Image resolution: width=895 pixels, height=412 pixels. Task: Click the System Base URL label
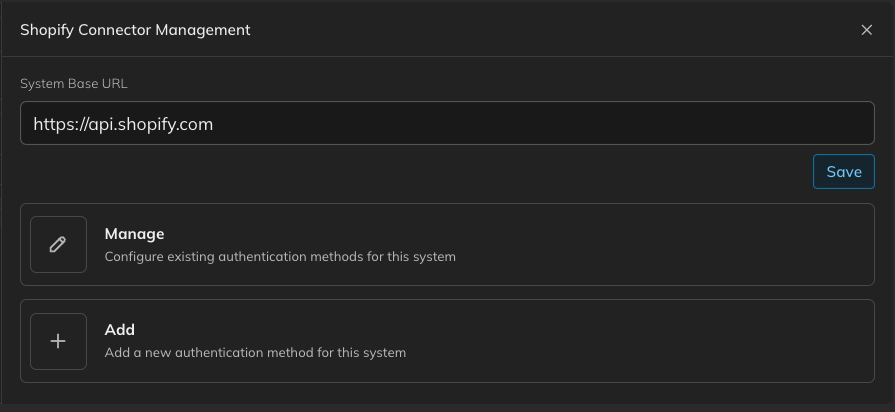coord(74,83)
